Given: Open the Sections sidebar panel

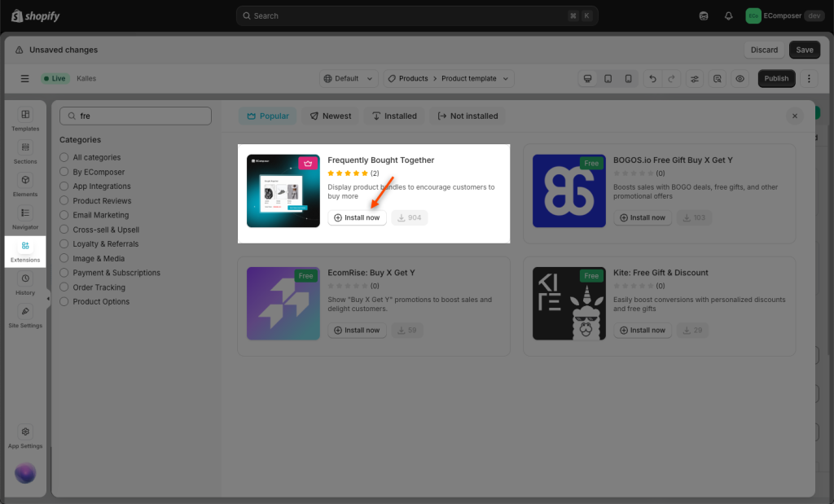Looking at the screenshot, I should click(x=25, y=152).
